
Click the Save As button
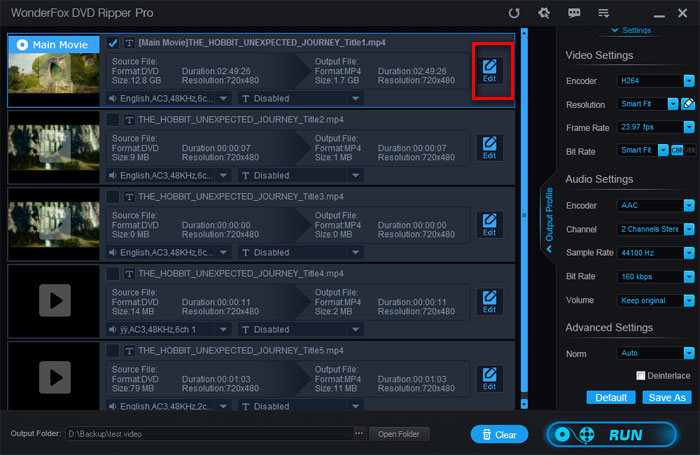click(667, 397)
